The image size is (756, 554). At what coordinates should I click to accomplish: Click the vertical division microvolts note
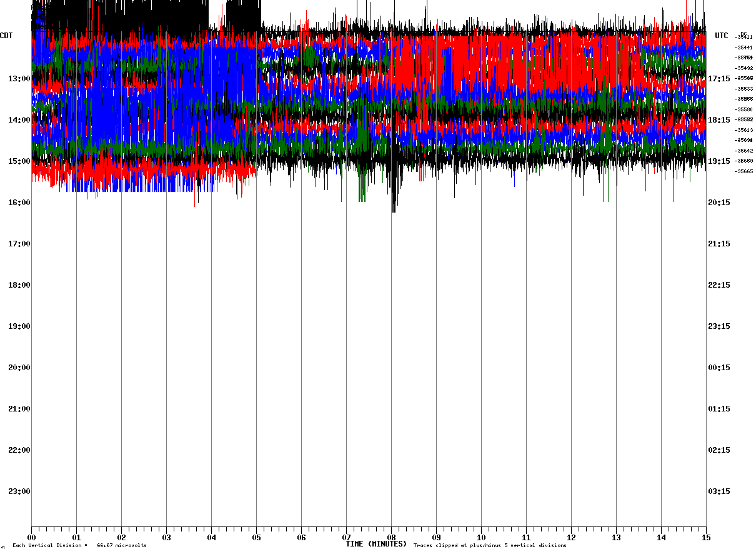point(79,546)
